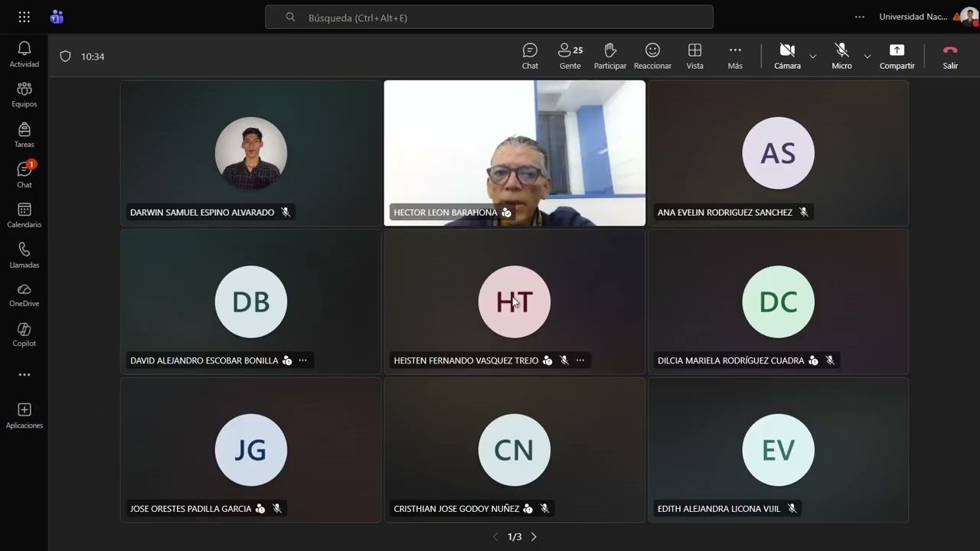
Task: Open Equipos in the sidebar
Action: point(24,95)
